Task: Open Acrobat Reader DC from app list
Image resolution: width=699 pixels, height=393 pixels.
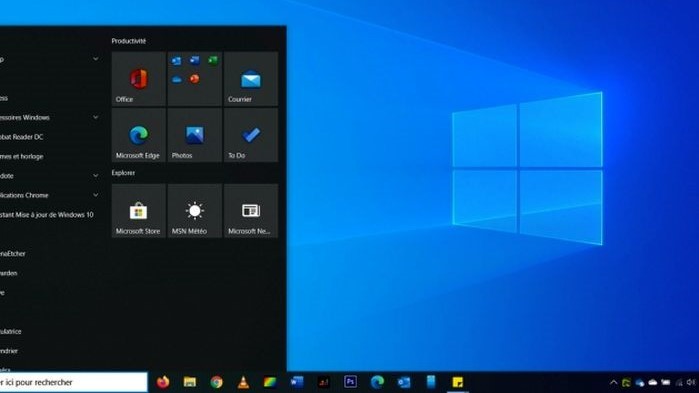Action: pos(21,137)
